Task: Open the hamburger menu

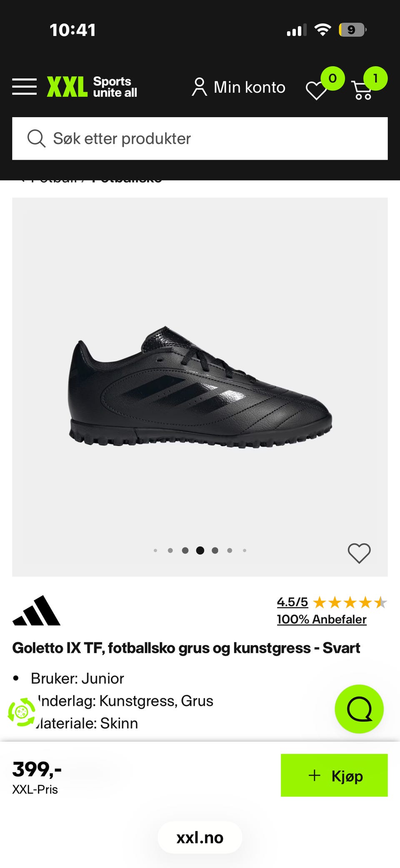Action: [x=24, y=87]
